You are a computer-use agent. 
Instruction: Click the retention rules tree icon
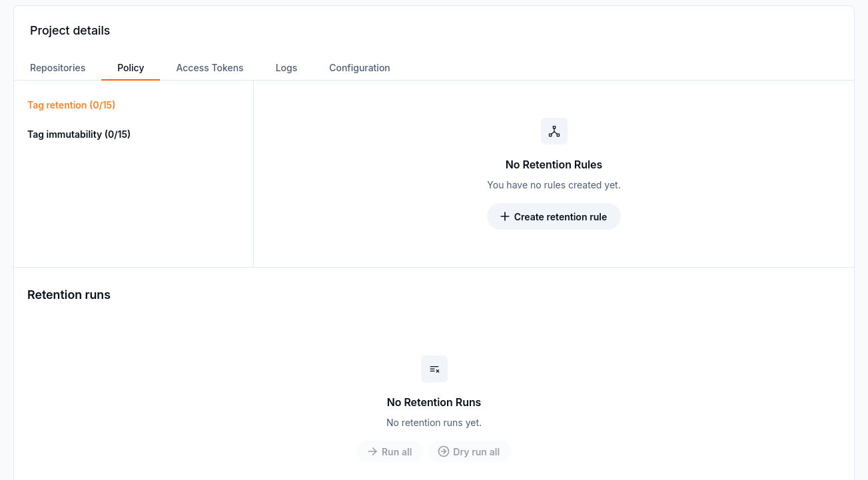point(554,131)
